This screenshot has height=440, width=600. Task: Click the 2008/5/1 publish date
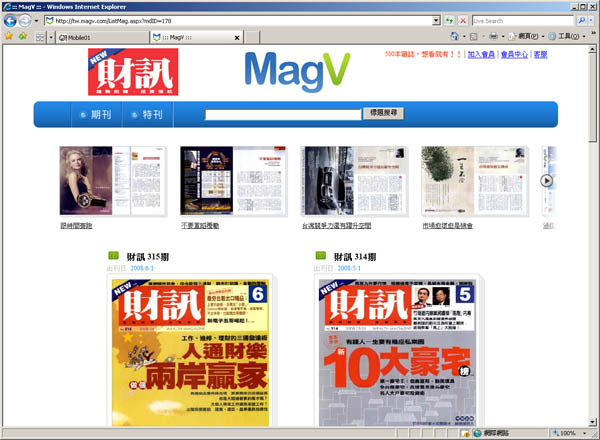349,268
